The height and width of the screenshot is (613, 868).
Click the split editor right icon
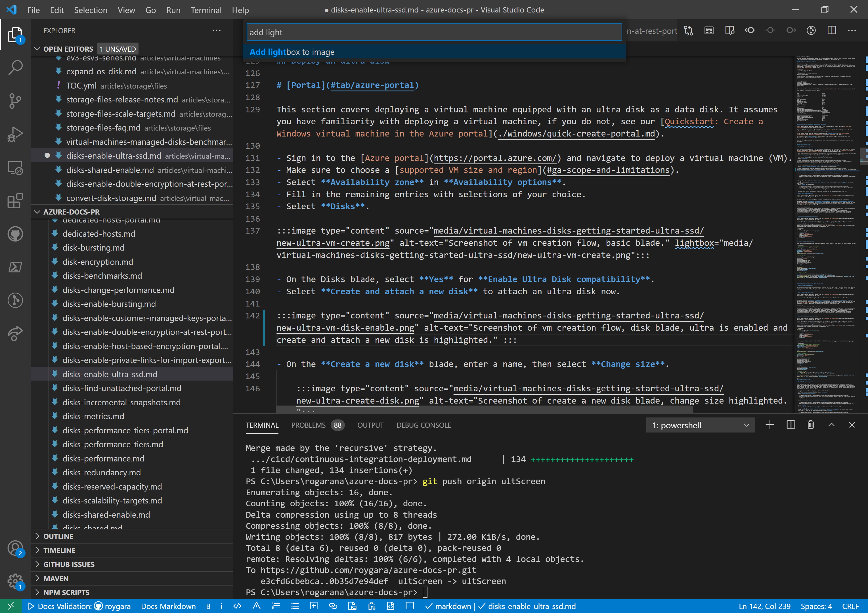click(x=832, y=31)
